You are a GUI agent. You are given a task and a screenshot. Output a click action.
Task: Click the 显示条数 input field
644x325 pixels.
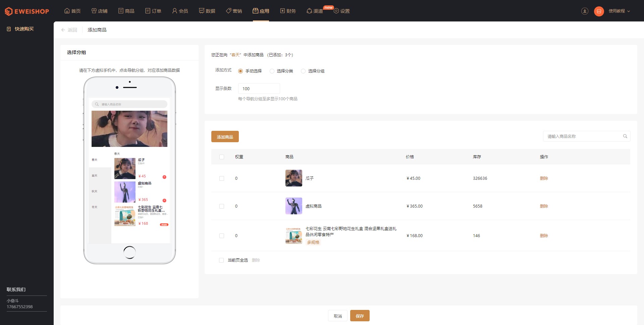click(259, 89)
